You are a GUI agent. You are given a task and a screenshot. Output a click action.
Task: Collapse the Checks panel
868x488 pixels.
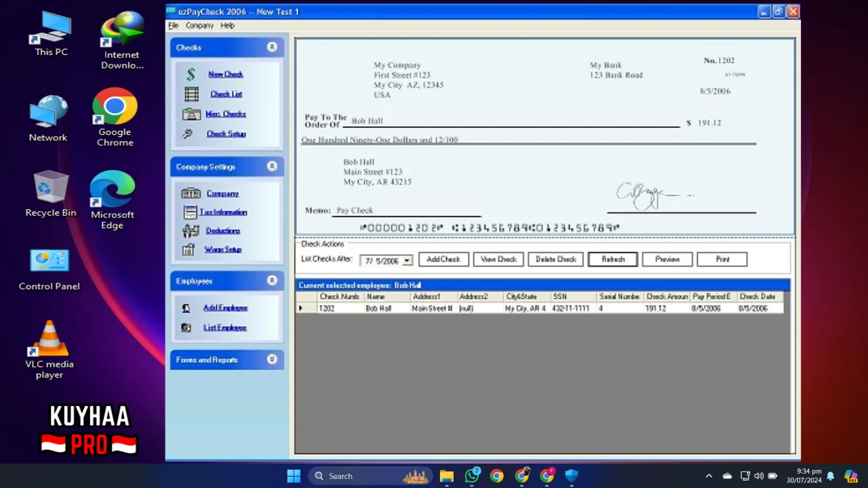pos(272,47)
